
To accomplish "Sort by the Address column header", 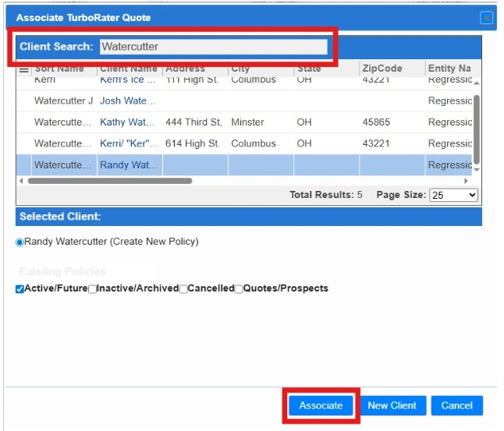I will click(185, 69).
